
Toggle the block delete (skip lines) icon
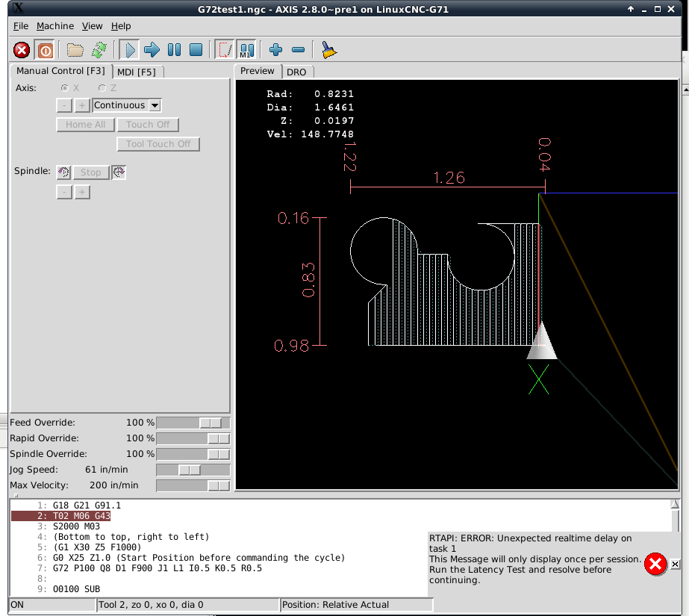point(225,50)
